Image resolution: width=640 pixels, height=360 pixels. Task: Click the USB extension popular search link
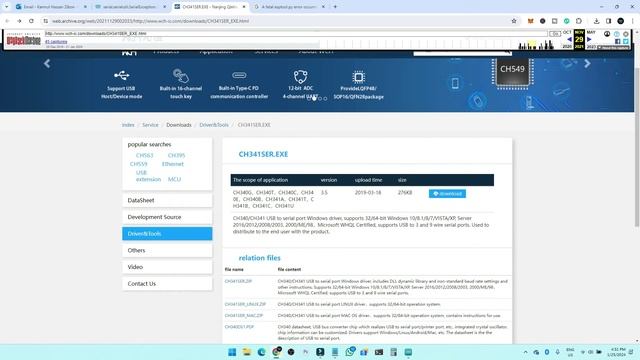coord(148,176)
